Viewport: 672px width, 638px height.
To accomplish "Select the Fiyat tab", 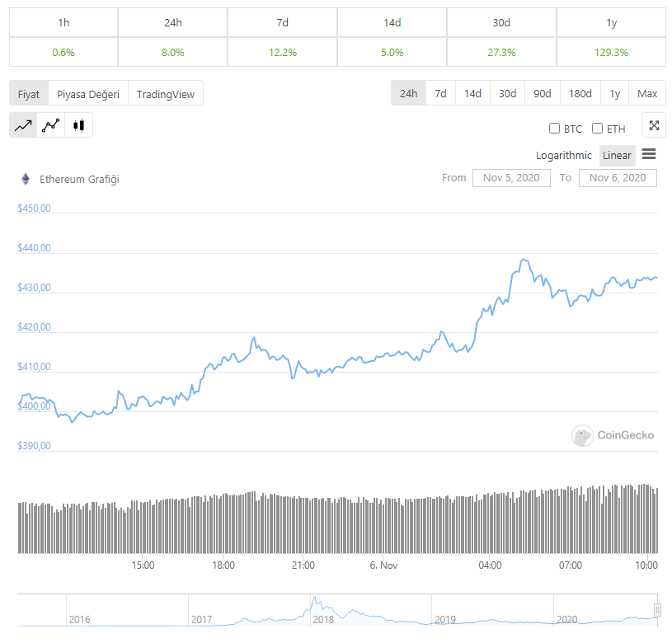I will 29,94.
